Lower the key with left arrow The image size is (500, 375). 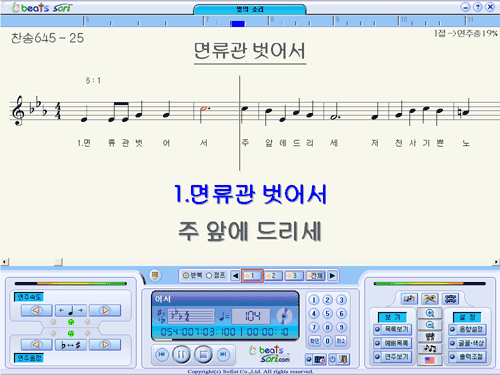37,344
